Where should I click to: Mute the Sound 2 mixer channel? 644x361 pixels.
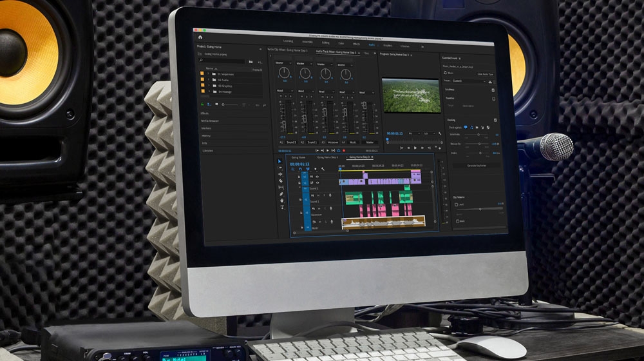281,97
